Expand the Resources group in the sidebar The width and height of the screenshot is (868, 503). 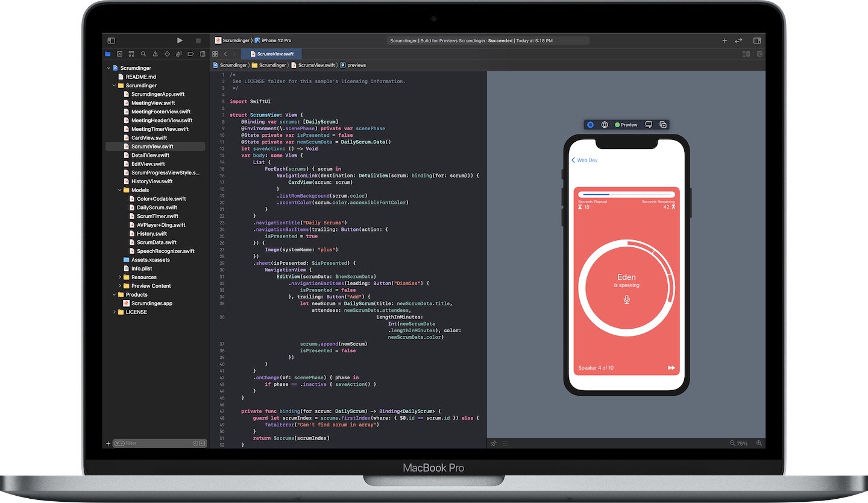[121, 277]
